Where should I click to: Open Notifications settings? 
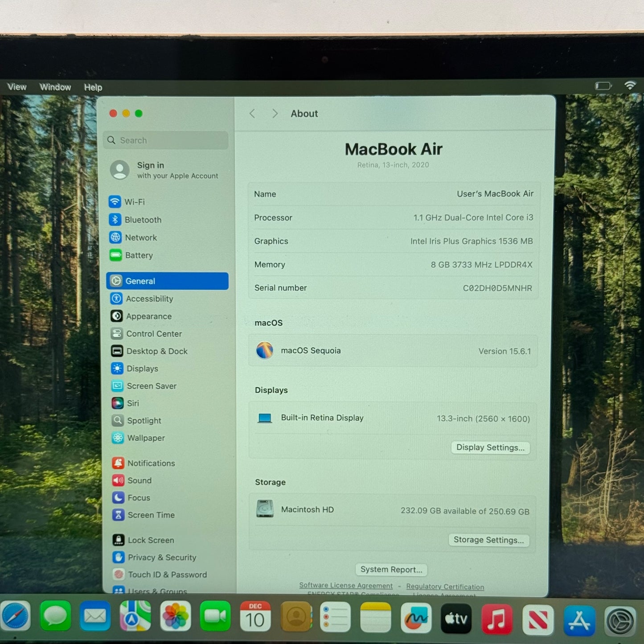[x=151, y=463]
